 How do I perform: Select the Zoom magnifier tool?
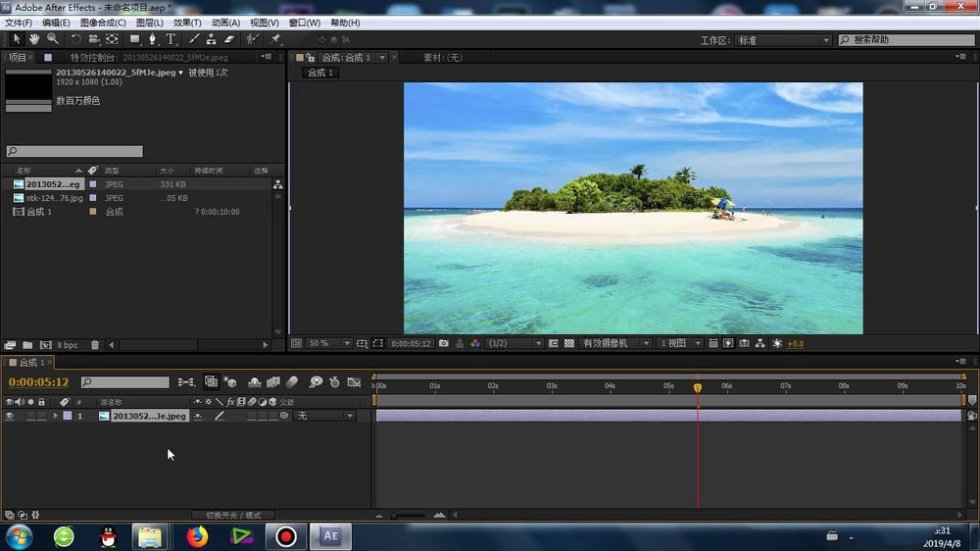pyautogui.click(x=52, y=39)
